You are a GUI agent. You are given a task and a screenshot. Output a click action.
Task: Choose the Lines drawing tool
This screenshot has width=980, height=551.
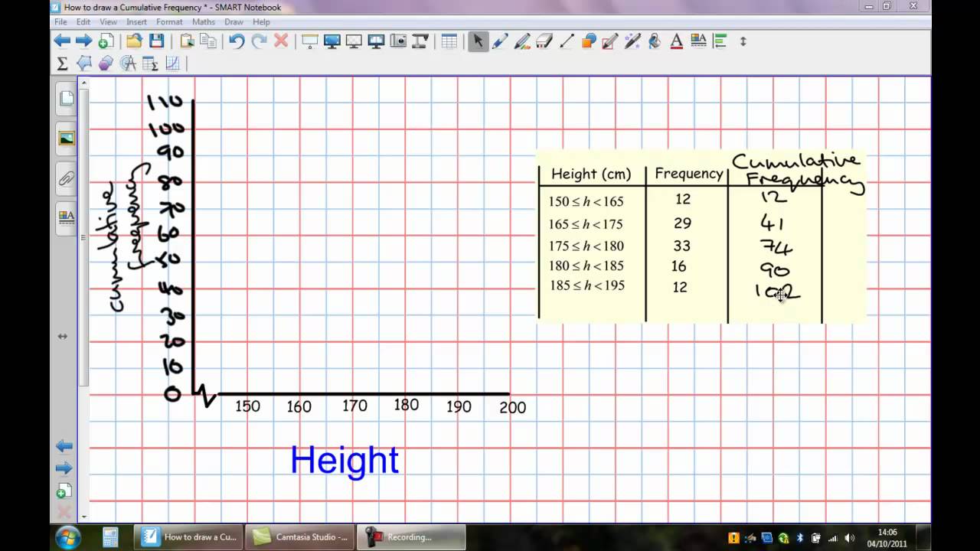pos(567,41)
